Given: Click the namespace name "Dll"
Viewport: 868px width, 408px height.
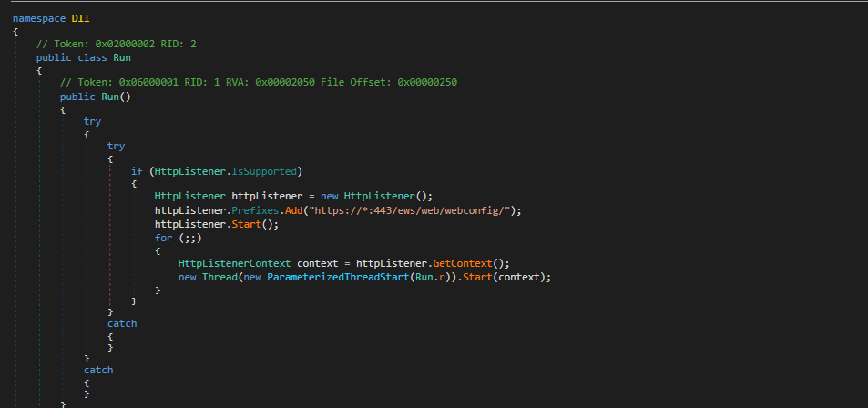Looking at the screenshot, I should tap(80, 18).
